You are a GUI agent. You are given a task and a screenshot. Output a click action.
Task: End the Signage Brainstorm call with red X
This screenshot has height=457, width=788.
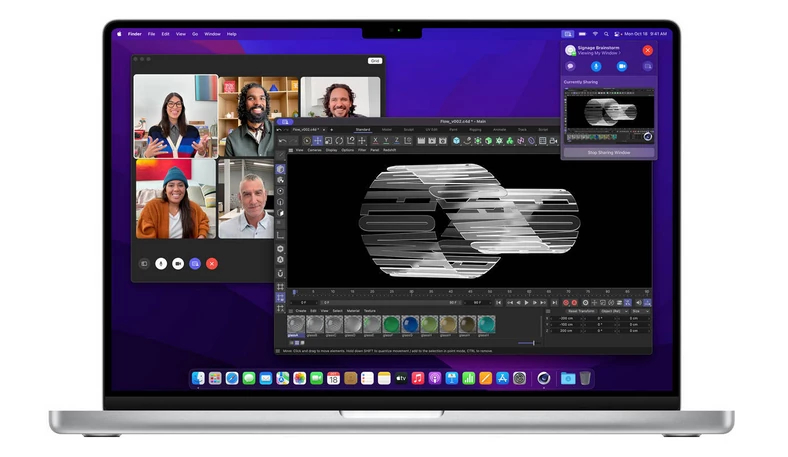click(647, 50)
